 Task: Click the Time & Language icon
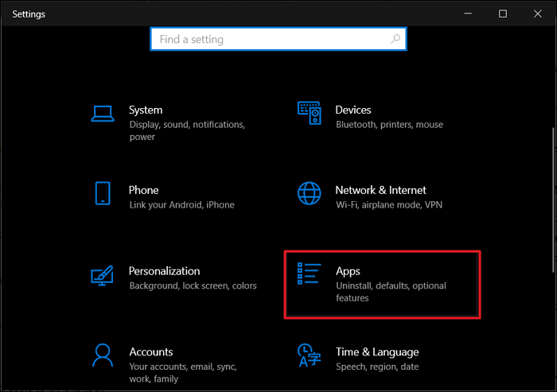[x=309, y=355]
